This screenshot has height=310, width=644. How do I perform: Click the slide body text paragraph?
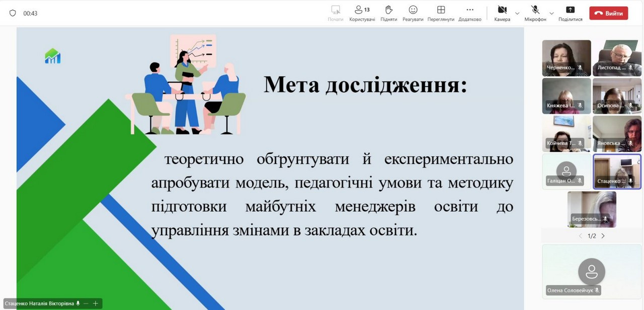click(x=332, y=195)
